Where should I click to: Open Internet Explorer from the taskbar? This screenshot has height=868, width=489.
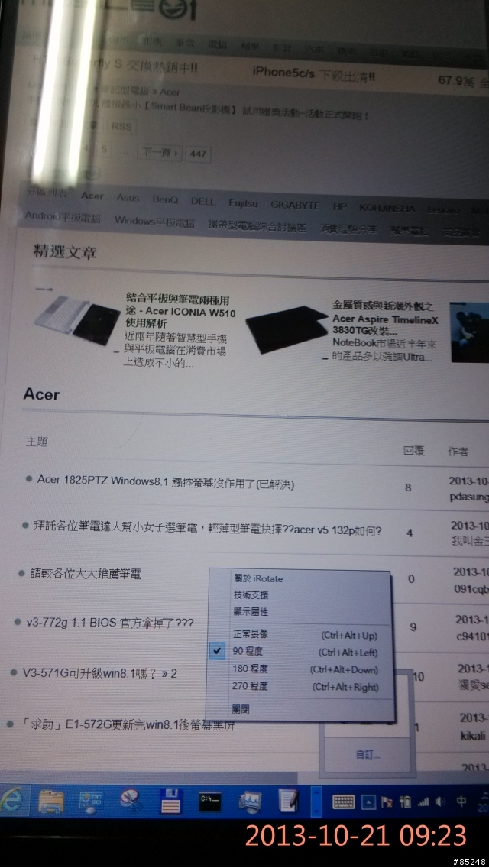(x=10, y=801)
